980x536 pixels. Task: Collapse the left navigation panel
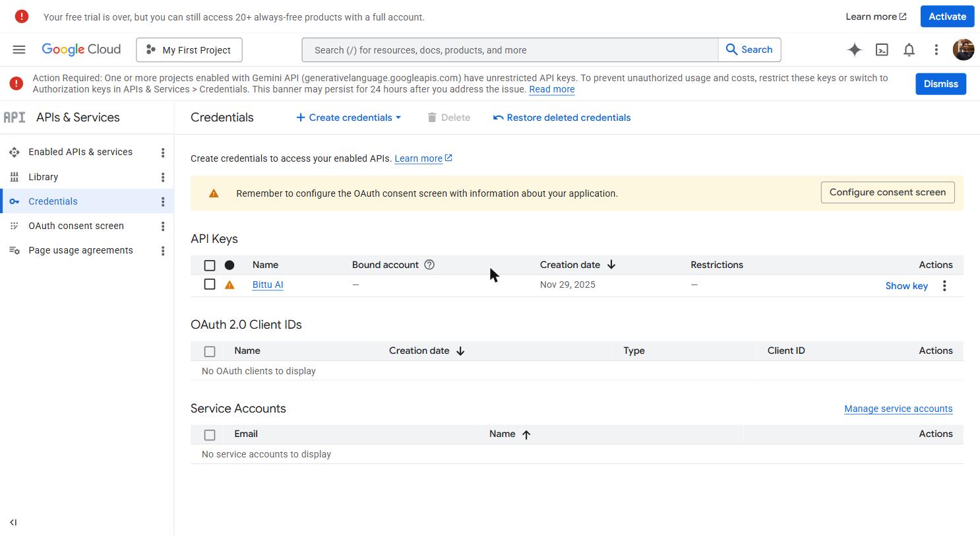(x=13, y=522)
